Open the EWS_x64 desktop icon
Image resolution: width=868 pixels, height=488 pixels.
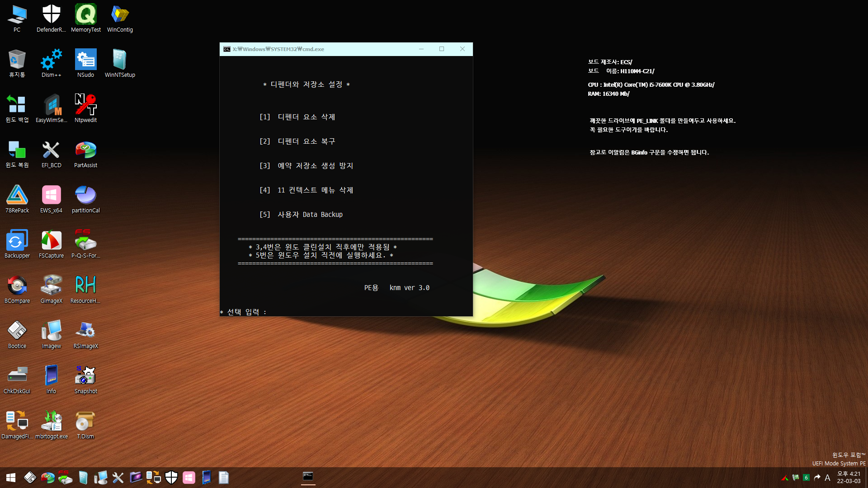coord(51,199)
